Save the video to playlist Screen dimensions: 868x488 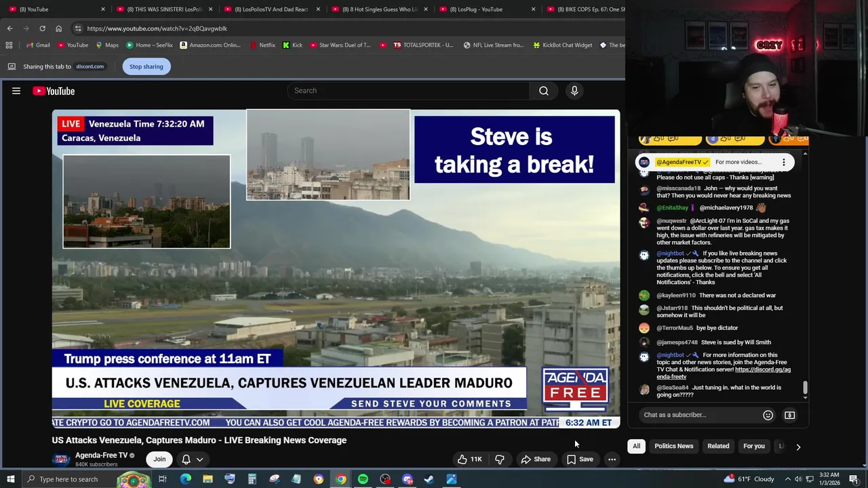580,459
